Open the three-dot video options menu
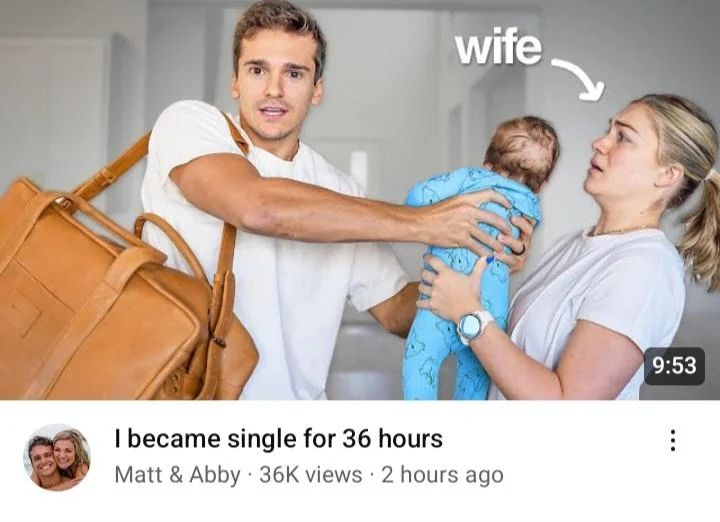 coord(672,440)
